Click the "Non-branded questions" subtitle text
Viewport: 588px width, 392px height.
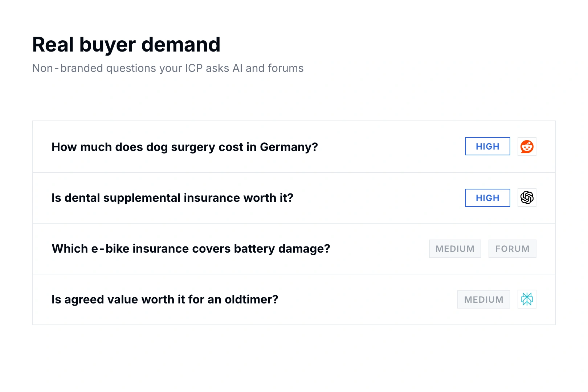tap(168, 68)
